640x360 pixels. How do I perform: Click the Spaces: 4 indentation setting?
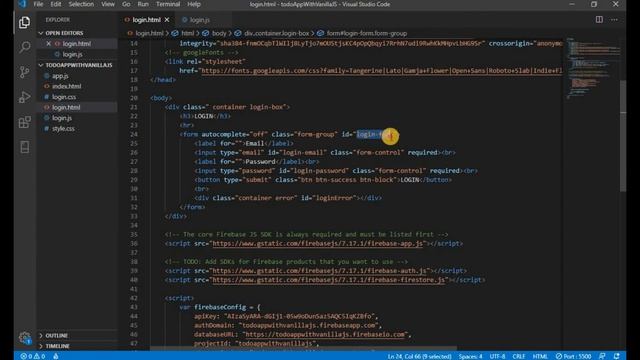[x=470, y=356]
